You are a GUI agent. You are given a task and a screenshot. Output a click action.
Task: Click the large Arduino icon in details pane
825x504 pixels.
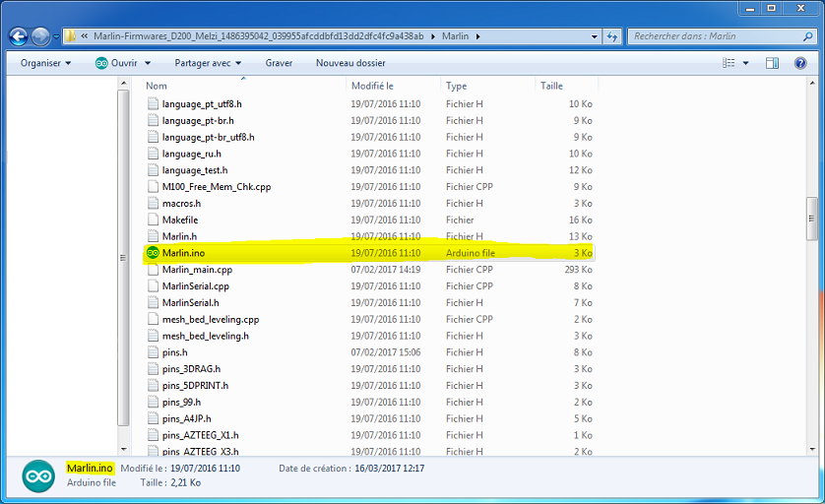38,476
